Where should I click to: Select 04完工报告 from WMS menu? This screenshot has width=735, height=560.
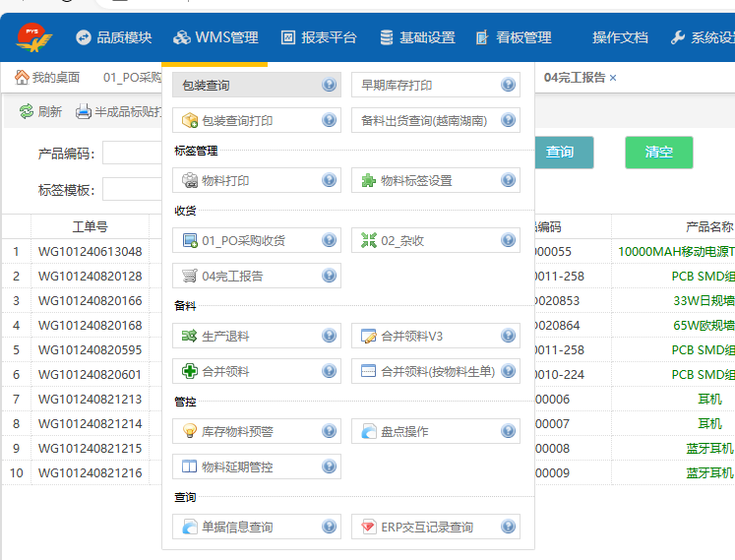(x=232, y=277)
